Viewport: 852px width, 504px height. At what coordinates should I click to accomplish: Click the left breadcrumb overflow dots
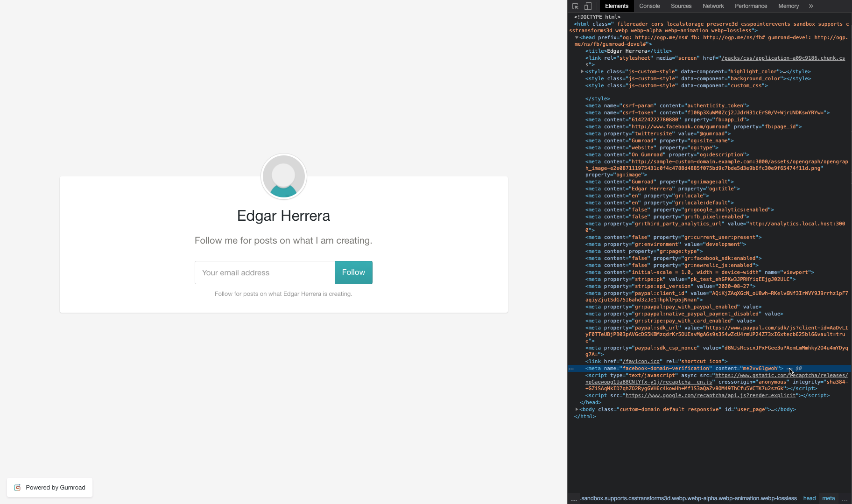pos(574,499)
